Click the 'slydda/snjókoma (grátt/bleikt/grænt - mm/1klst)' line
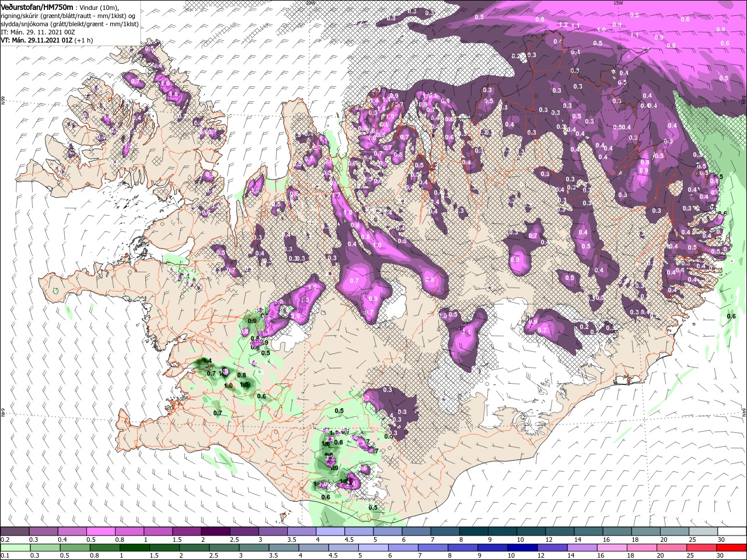 [x=69, y=24]
